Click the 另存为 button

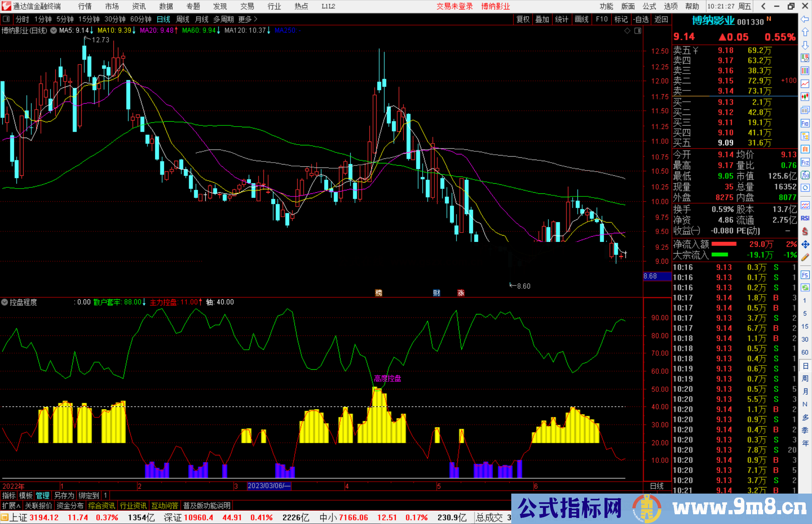coord(64,495)
